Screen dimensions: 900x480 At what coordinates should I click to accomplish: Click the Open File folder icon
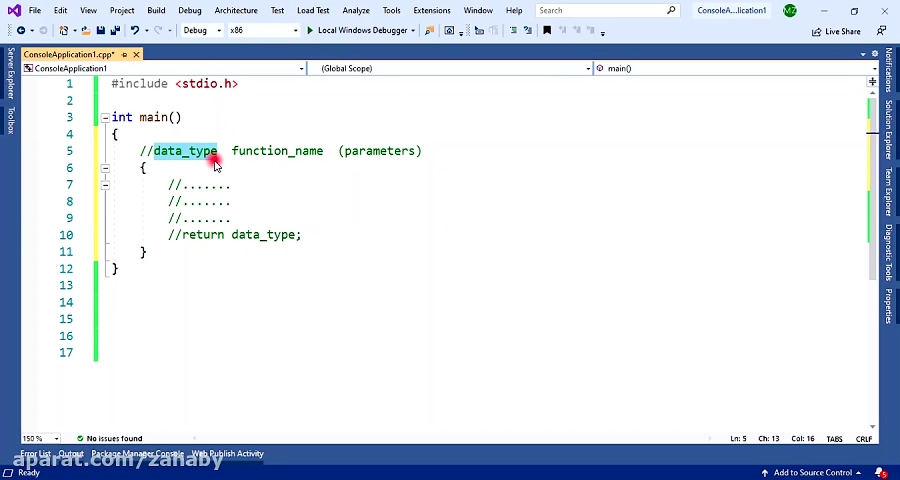(85, 30)
